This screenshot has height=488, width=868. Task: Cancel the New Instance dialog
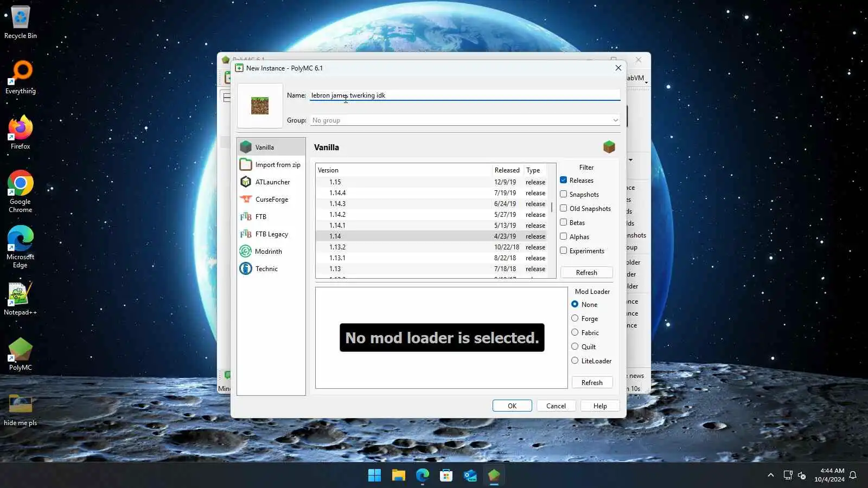556,406
